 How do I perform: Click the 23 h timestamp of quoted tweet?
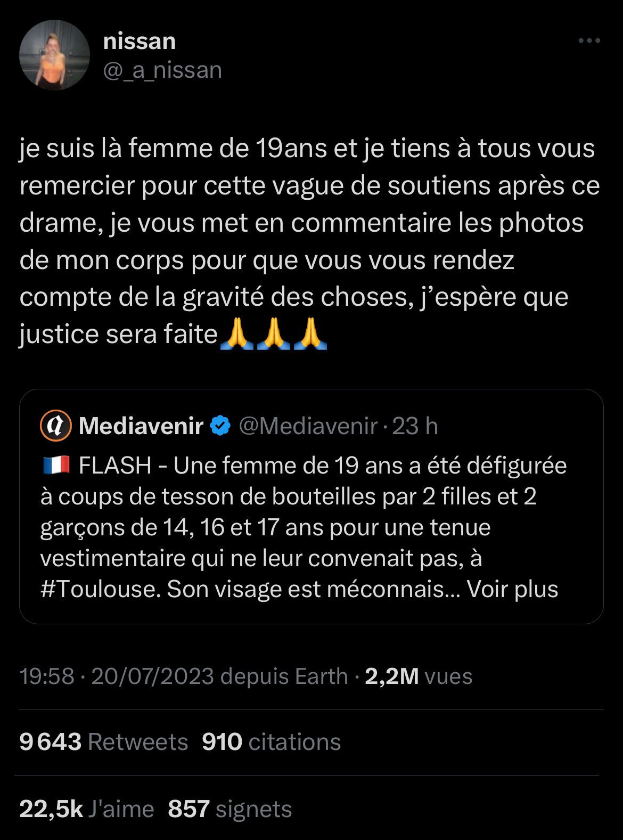click(x=415, y=426)
